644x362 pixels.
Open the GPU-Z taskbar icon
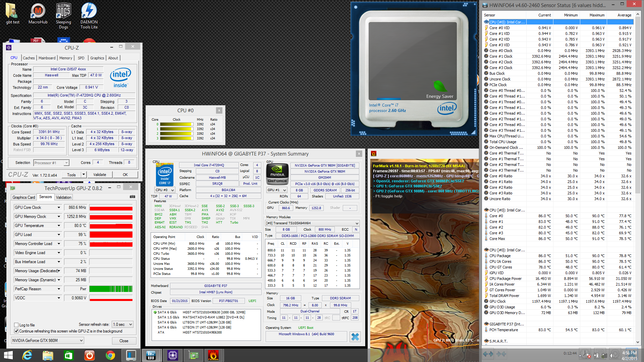(194, 355)
